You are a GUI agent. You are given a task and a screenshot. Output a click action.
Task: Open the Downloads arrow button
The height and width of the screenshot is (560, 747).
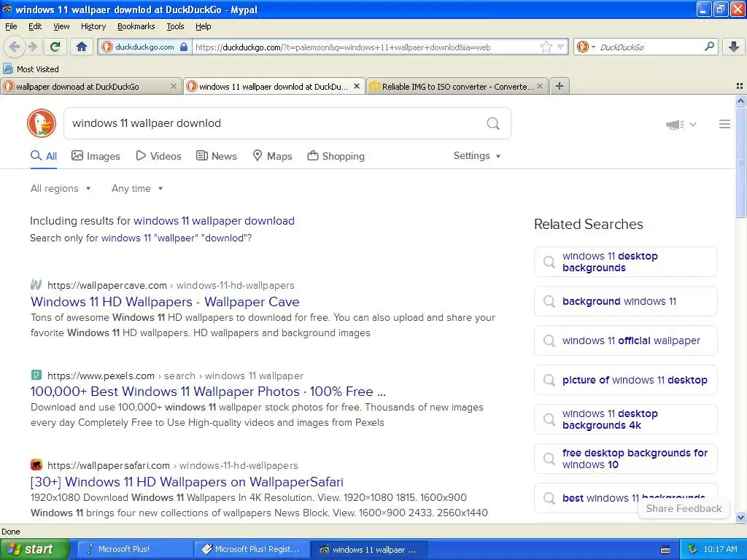(734, 47)
